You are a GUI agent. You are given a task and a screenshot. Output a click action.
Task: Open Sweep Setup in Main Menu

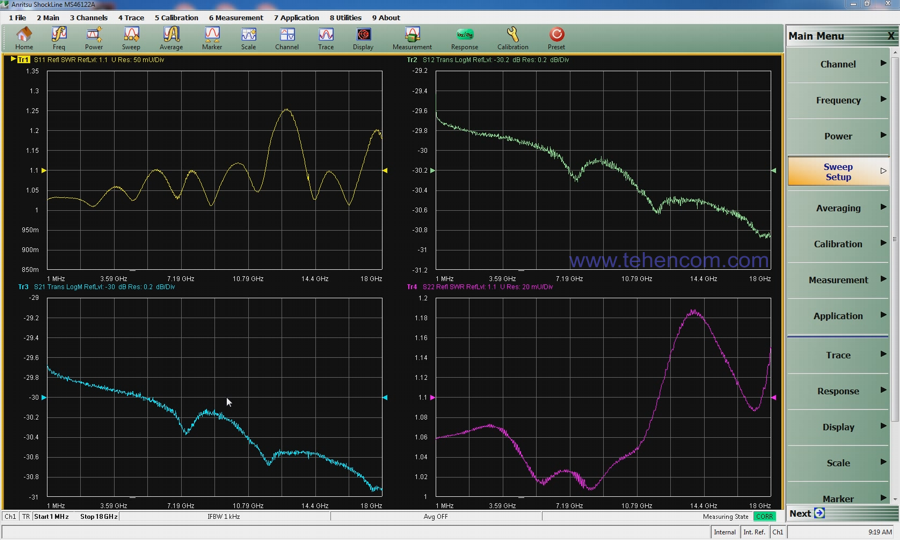click(838, 172)
